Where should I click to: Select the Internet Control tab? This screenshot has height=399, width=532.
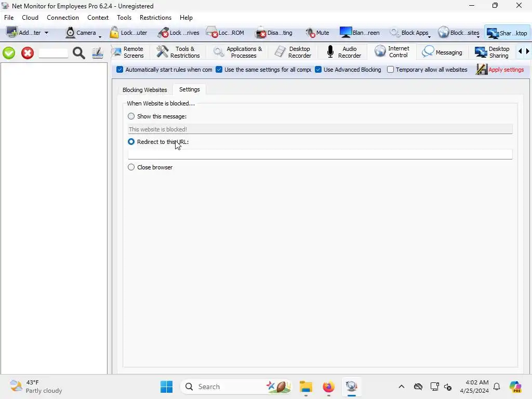(x=392, y=52)
